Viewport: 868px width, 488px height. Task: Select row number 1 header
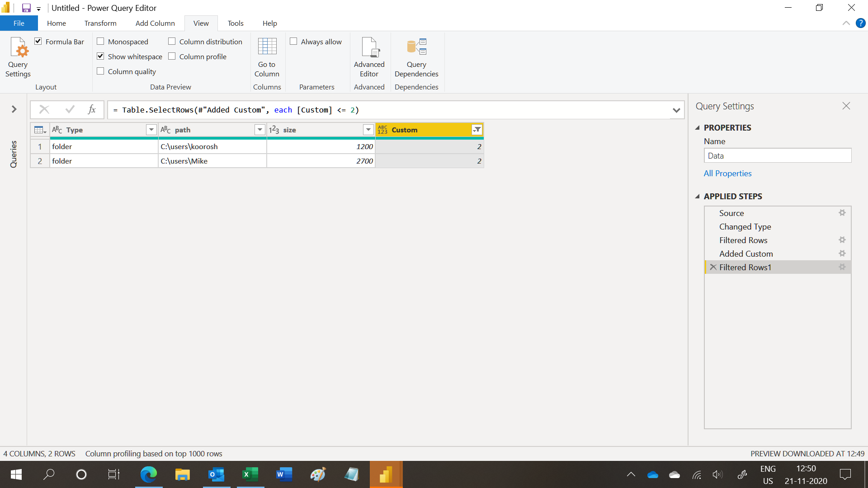coord(40,146)
